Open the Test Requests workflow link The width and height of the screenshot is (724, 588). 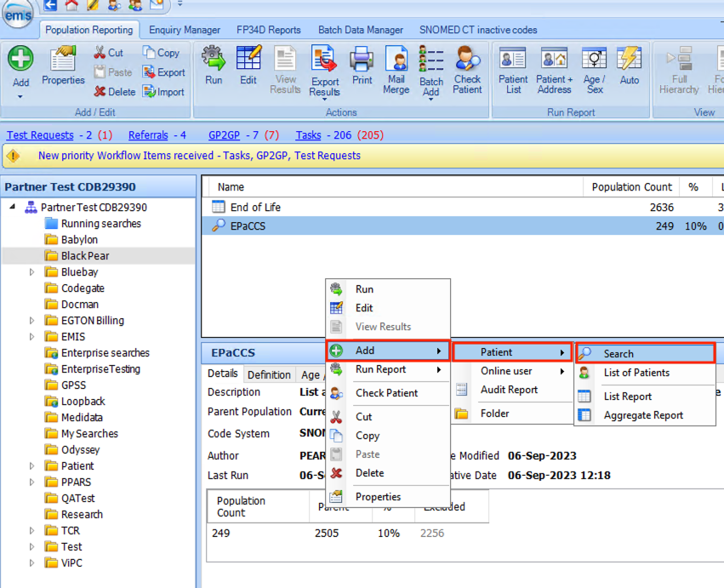click(x=40, y=135)
